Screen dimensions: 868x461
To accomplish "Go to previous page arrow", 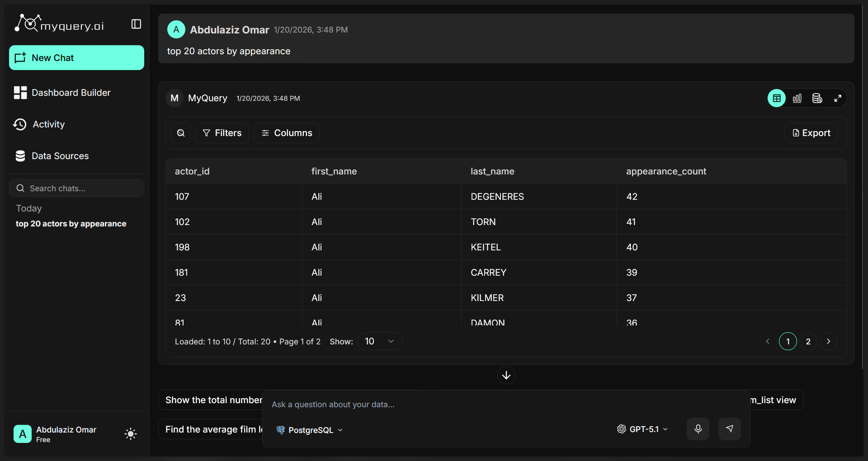I will coord(768,341).
